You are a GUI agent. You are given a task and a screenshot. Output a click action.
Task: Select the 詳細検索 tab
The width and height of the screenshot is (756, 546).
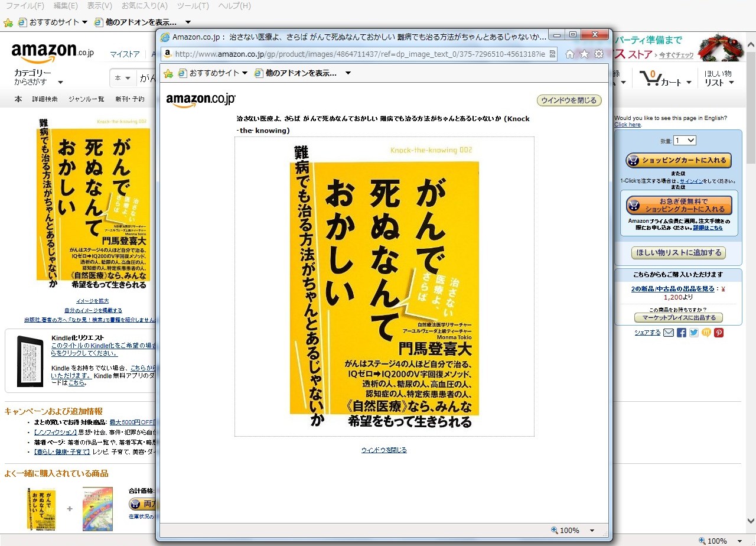pos(45,99)
